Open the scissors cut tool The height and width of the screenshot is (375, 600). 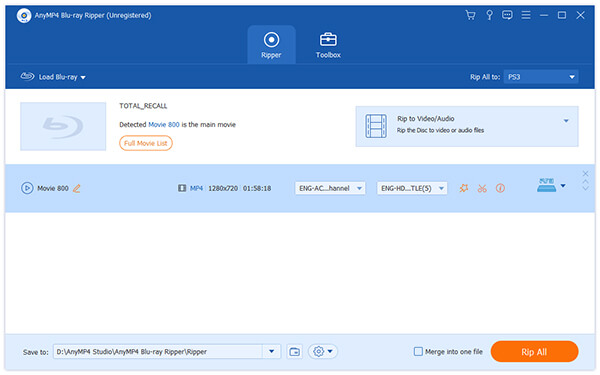[482, 188]
